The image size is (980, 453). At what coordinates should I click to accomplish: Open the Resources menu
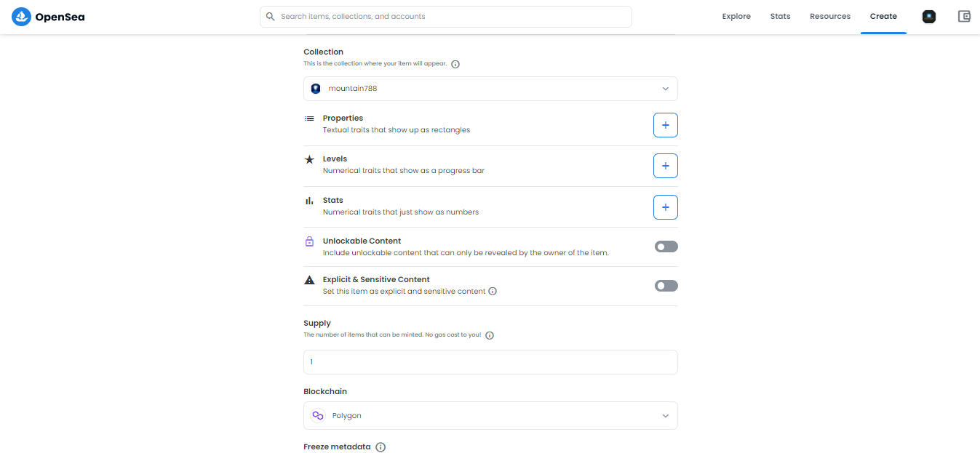[x=830, y=17]
